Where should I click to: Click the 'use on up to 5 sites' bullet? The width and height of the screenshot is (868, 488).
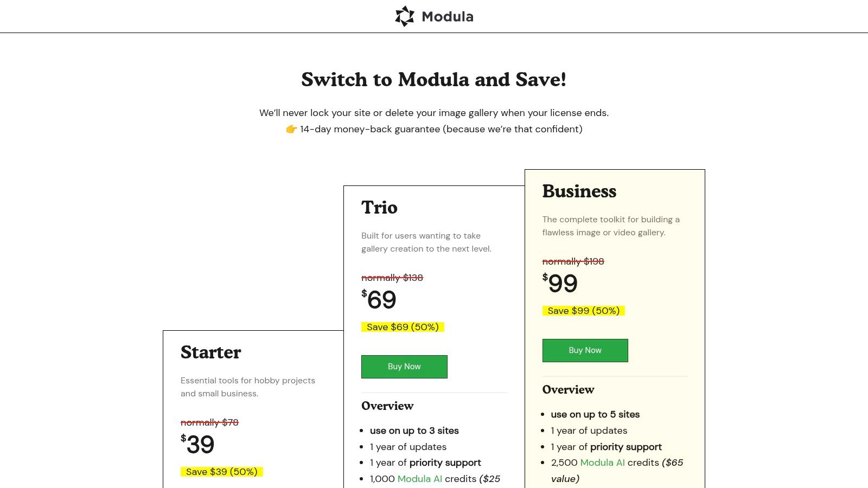pos(595,414)
